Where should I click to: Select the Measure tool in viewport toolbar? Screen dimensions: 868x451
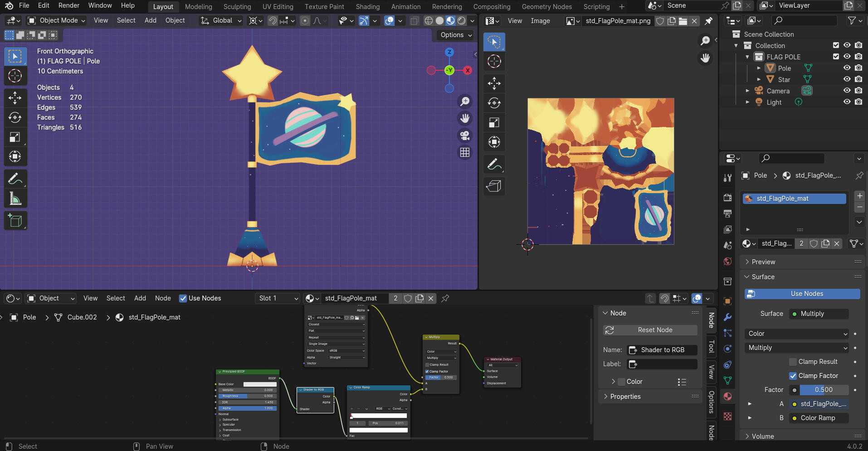coord(15,199)
